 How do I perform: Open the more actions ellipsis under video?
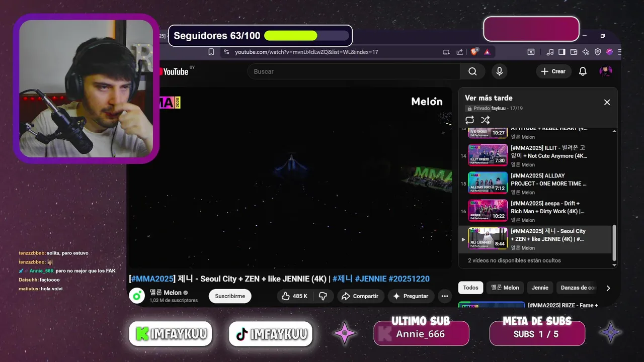[x=444, y=296]
